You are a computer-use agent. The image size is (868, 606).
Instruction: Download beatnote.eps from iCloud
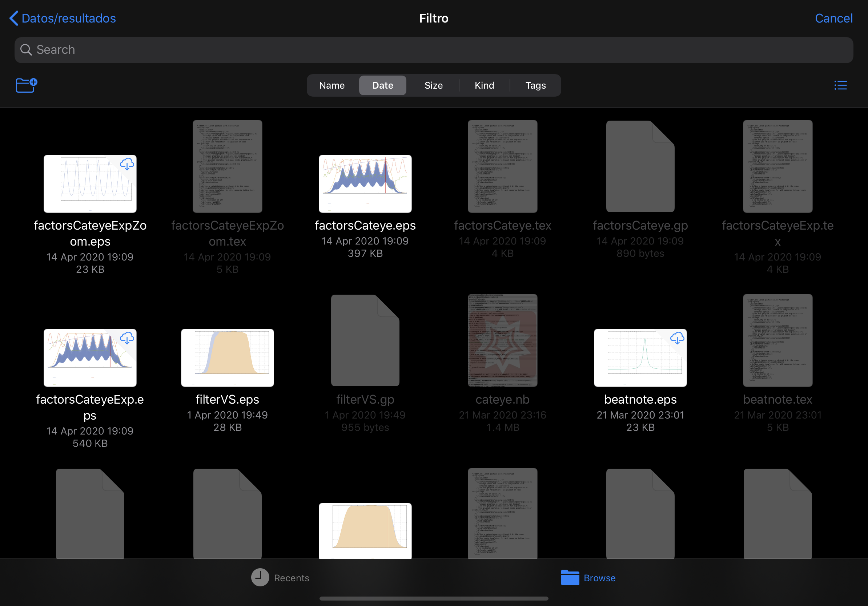coord(677,339)
